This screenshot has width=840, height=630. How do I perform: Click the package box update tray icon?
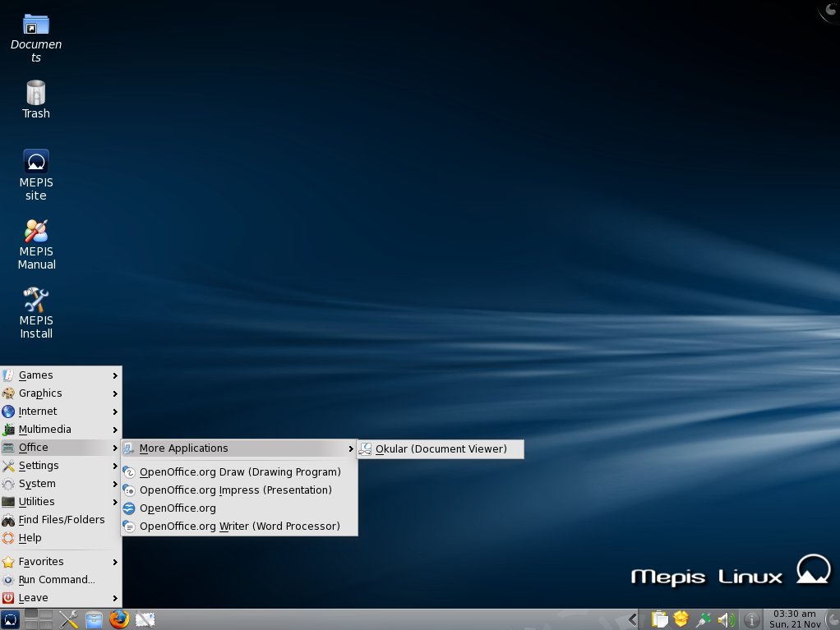681,619
